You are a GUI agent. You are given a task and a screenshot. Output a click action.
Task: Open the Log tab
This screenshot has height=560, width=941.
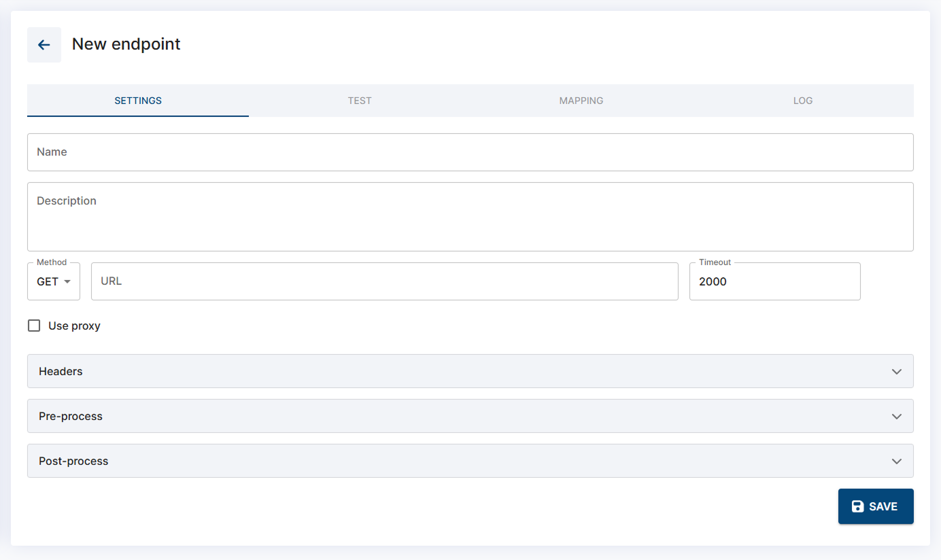click(802, 101)
